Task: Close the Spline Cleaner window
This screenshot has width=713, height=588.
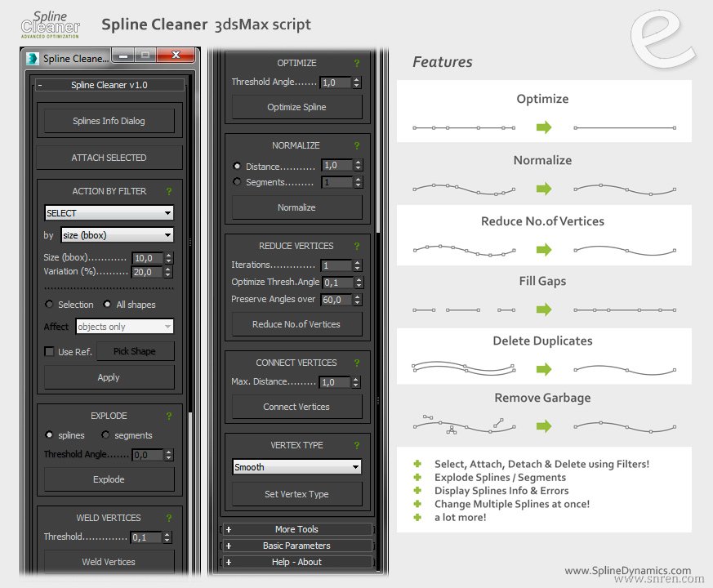Action: 176,55
